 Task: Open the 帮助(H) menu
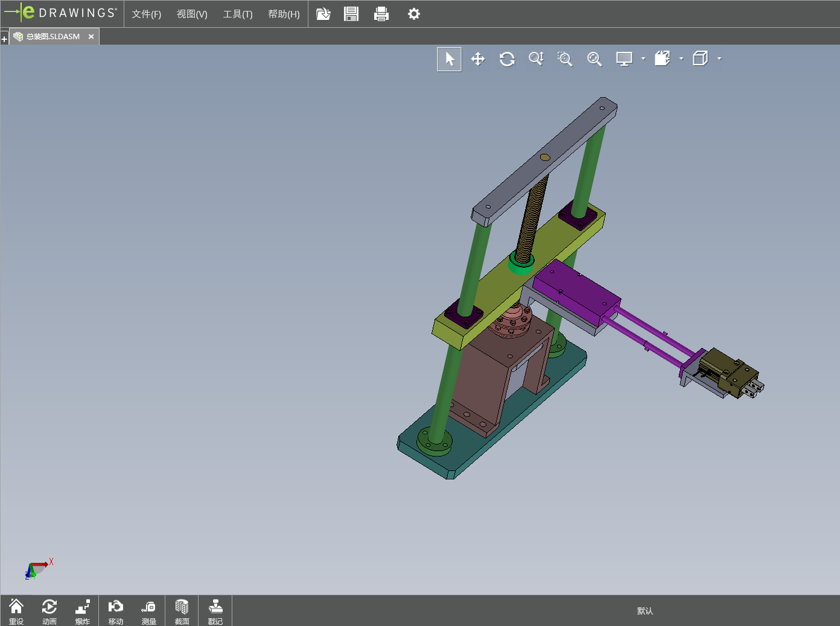pos(284,14)
